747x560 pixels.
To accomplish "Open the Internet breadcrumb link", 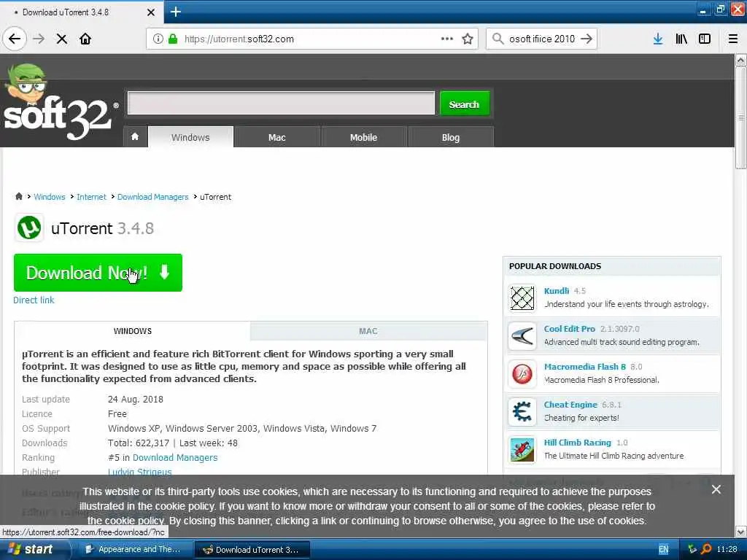I will coord(91,197).
